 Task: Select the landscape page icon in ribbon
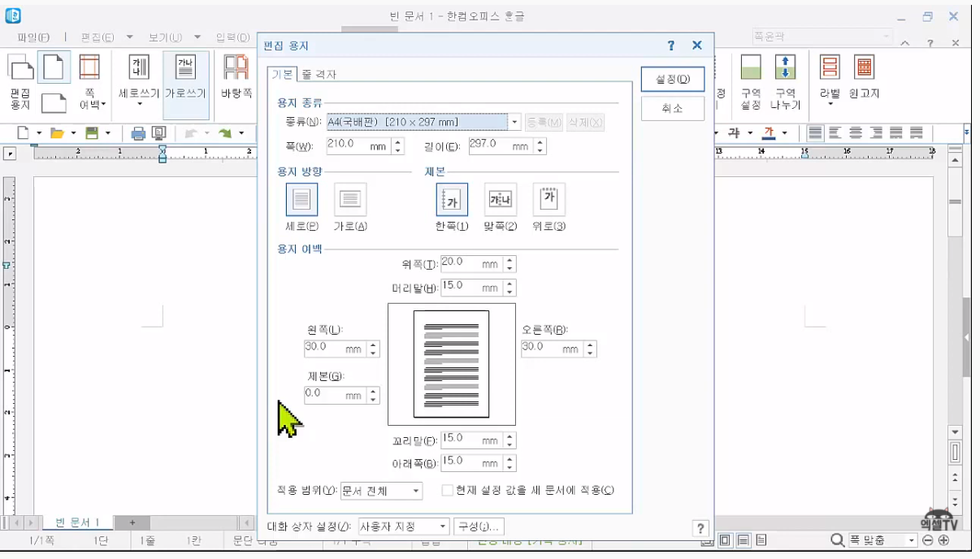54,102
